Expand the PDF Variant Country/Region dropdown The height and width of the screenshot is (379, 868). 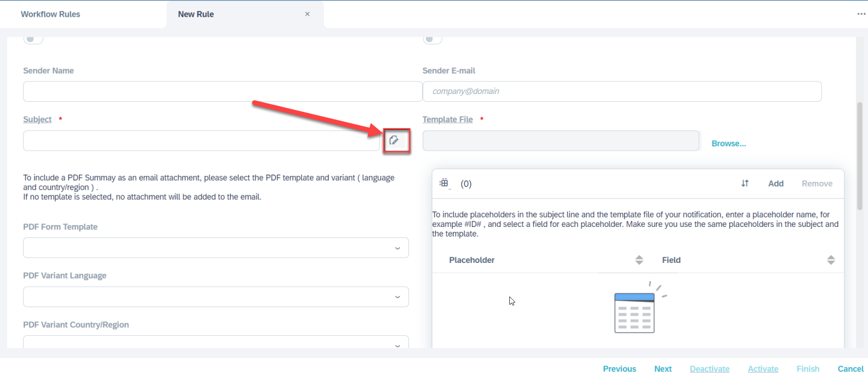[x=216, y=342]
